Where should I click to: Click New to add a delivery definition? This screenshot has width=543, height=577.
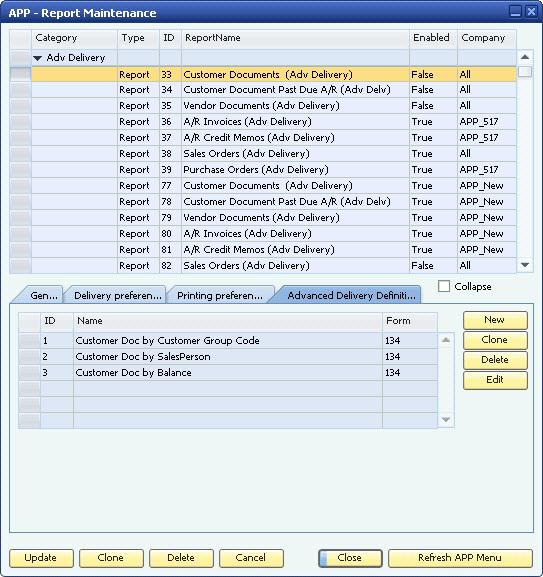pyautogui.click(x=495, y=320)
